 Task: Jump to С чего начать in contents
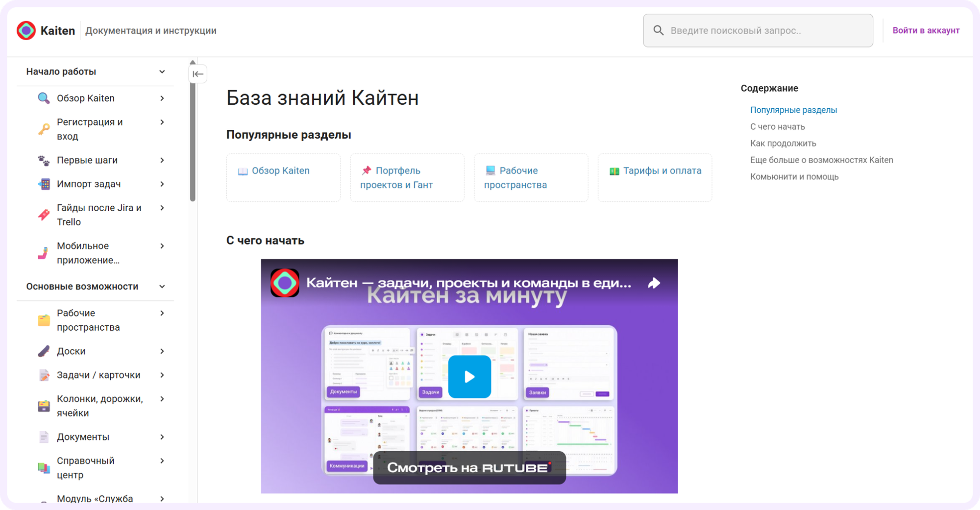coord(778,127)
